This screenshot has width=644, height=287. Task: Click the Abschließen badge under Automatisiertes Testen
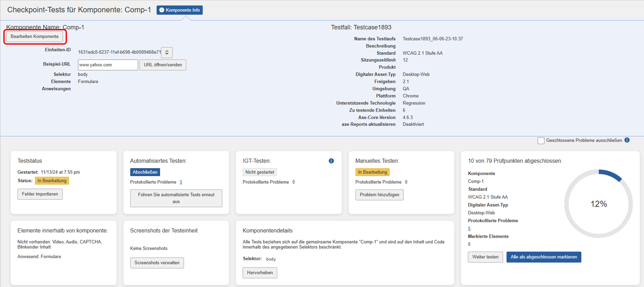tap(145, 172)
